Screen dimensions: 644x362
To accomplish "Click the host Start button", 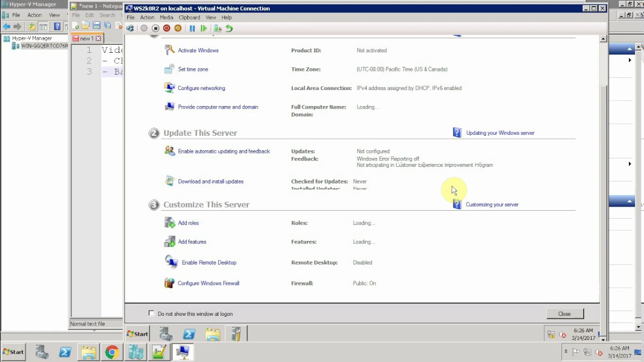I will [14, 352].
